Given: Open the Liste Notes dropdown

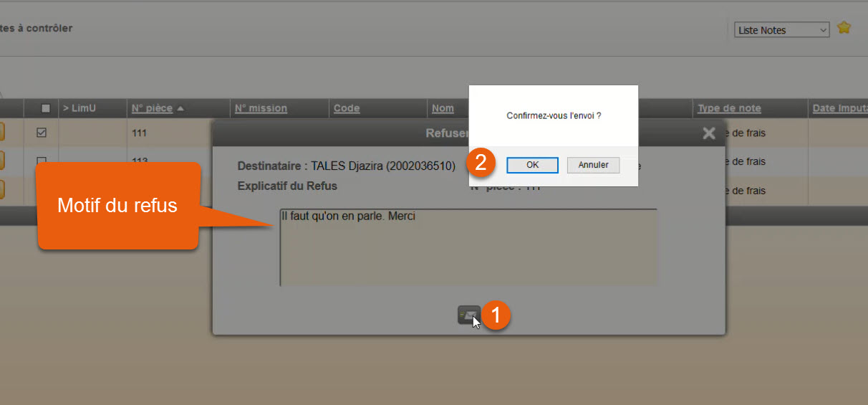Looking at the screenshot, I should click(x=781, y=30).
